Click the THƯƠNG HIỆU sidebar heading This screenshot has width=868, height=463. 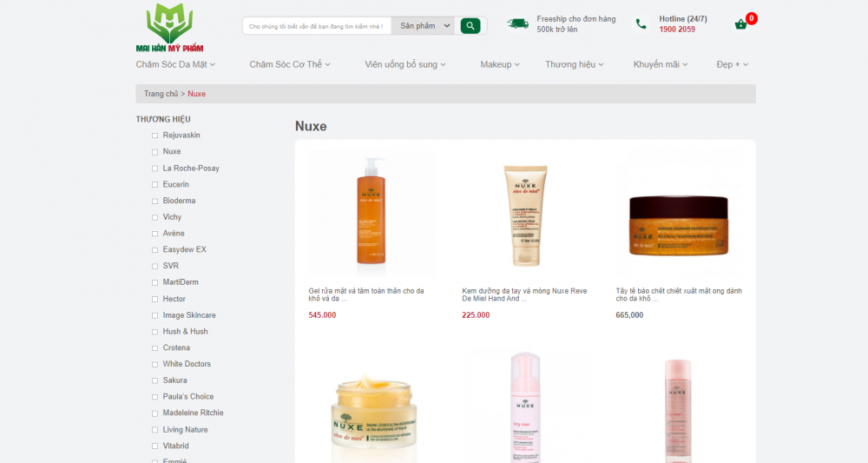(x=163, y=119)
